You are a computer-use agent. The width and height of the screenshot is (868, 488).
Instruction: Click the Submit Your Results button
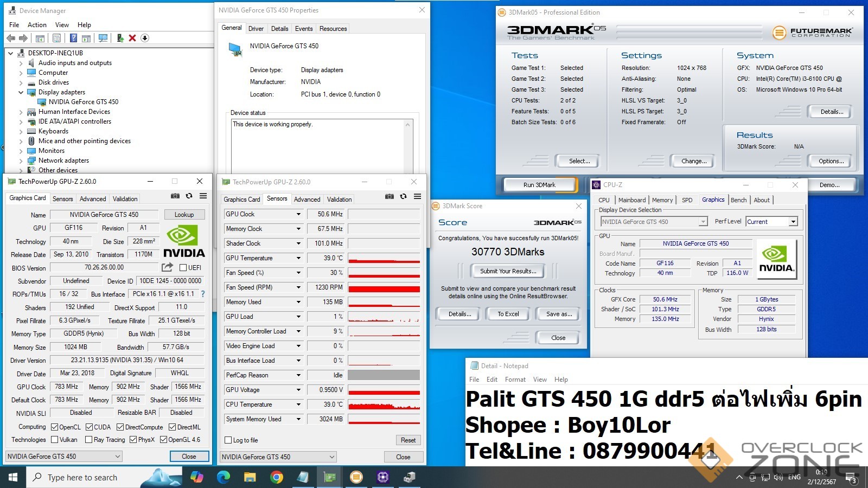point(508,271)
